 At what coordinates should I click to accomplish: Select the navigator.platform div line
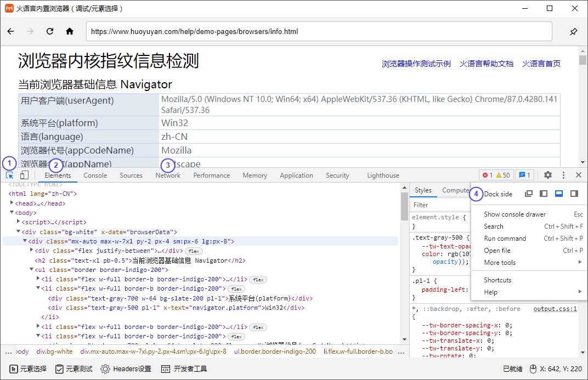tap(176, 308)
